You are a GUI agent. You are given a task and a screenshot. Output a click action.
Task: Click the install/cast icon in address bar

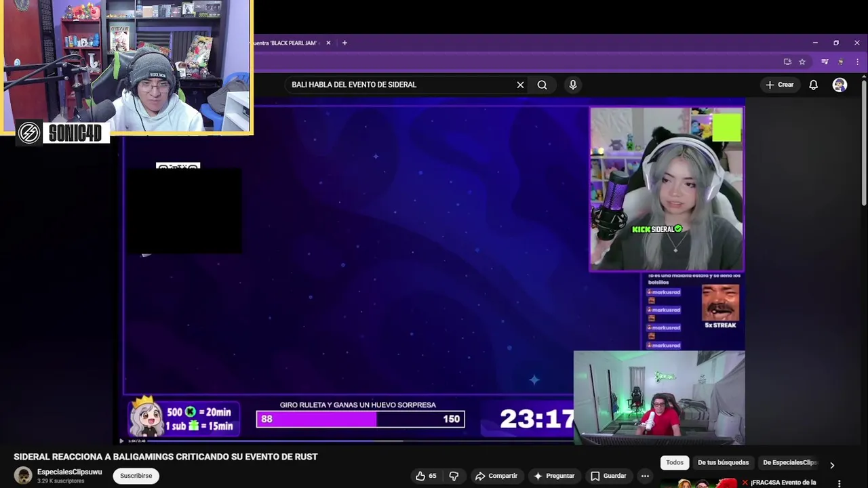click(787, 62)
